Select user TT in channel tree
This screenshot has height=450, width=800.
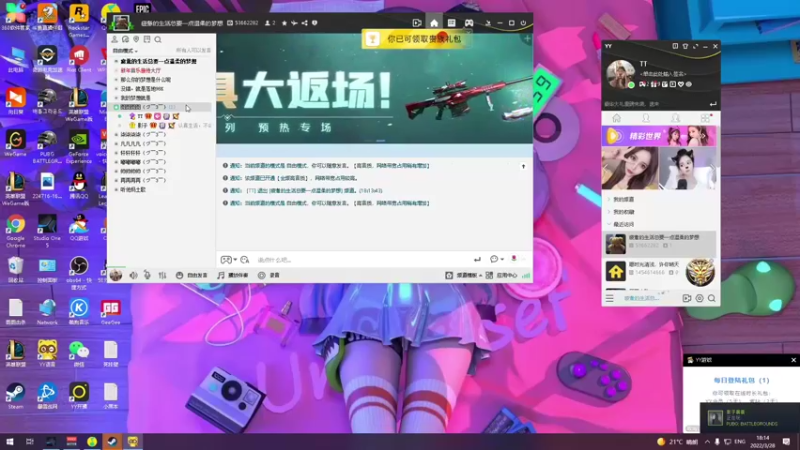[x=140, y=116]
